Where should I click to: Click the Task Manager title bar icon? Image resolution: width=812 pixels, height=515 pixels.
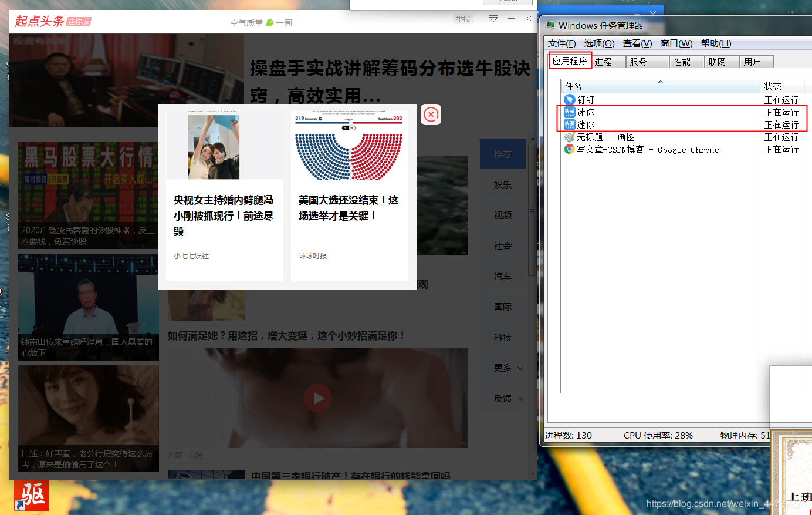[550, 25]
